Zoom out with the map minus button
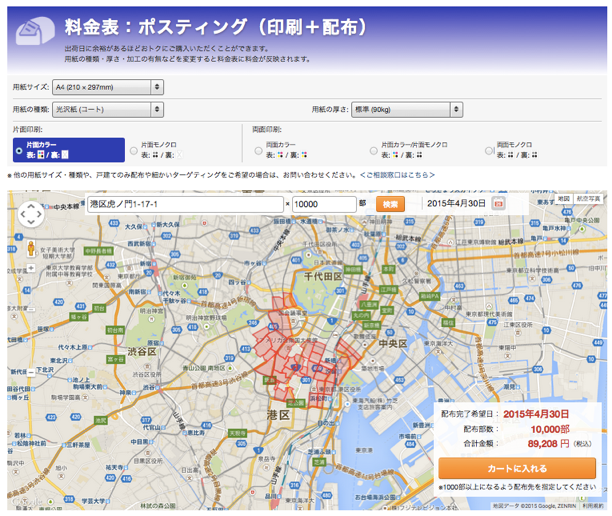Image resolution: width=612 pixels, height=516 pixels. pyautogui.click(x=31, y=372)
